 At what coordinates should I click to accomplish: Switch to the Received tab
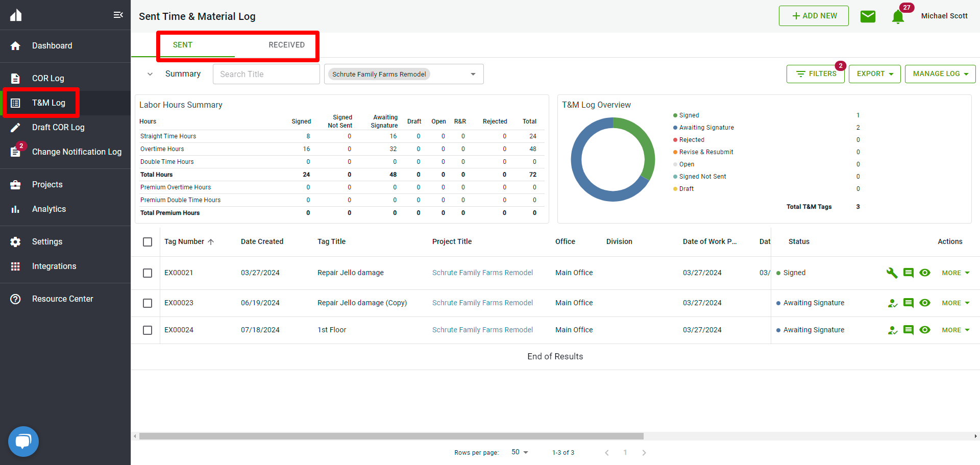pos(286,45)
